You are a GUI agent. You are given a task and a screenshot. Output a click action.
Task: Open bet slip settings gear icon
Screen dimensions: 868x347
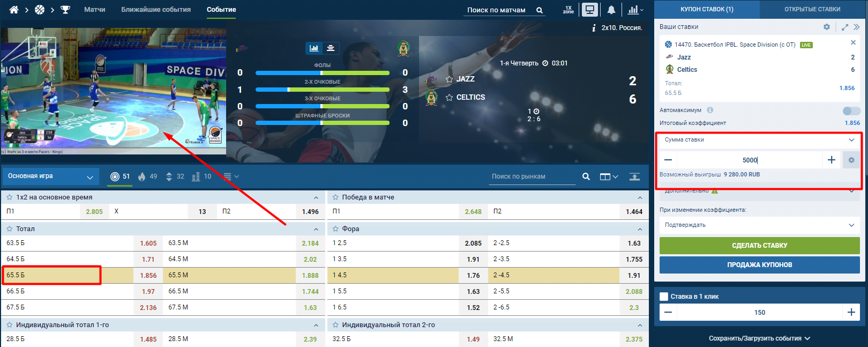point(827,27)
